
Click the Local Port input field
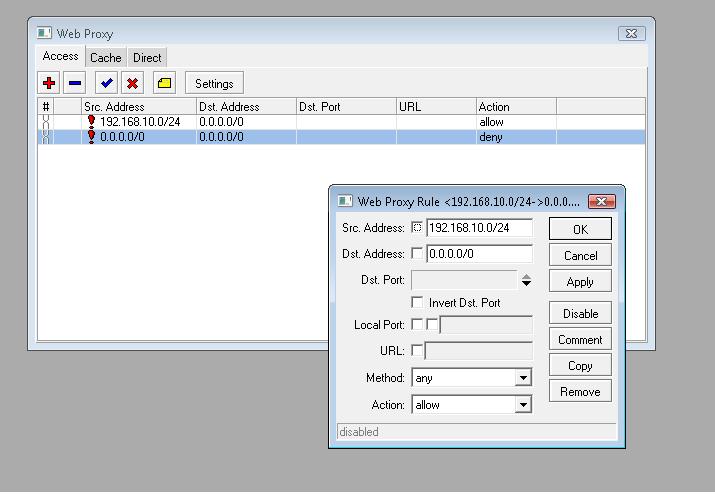(487, 325)
